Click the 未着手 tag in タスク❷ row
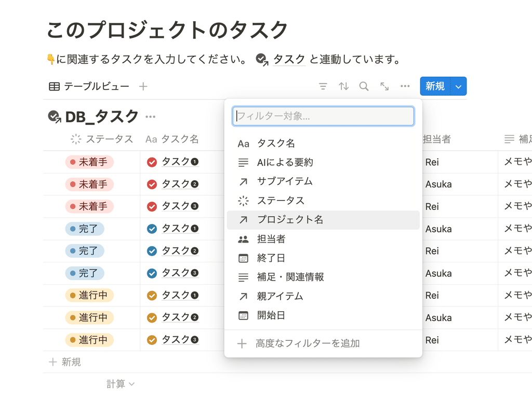Image resolution: width=532 pixels, height=400 pixels. 89,184
